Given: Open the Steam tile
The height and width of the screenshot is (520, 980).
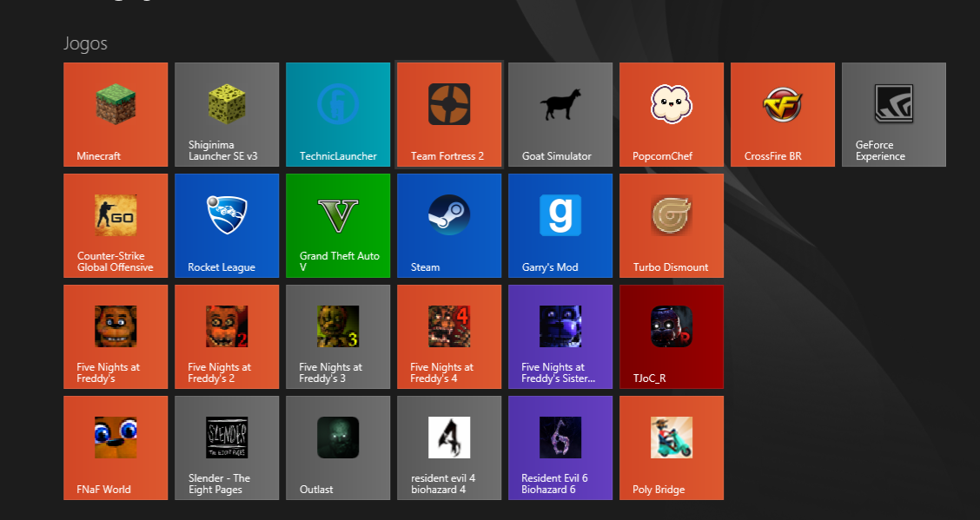Looking at the screenshot, I should point(449,226).
